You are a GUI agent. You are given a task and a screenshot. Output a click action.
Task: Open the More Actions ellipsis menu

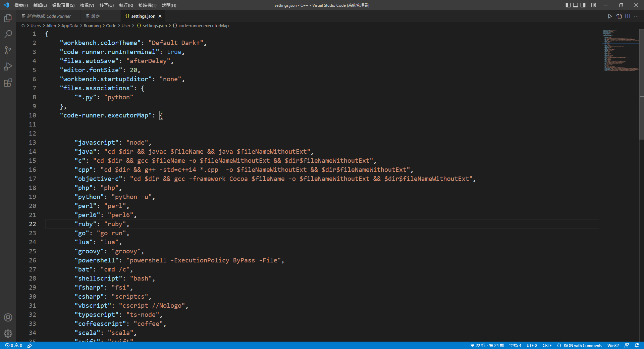tap(636, 16)
